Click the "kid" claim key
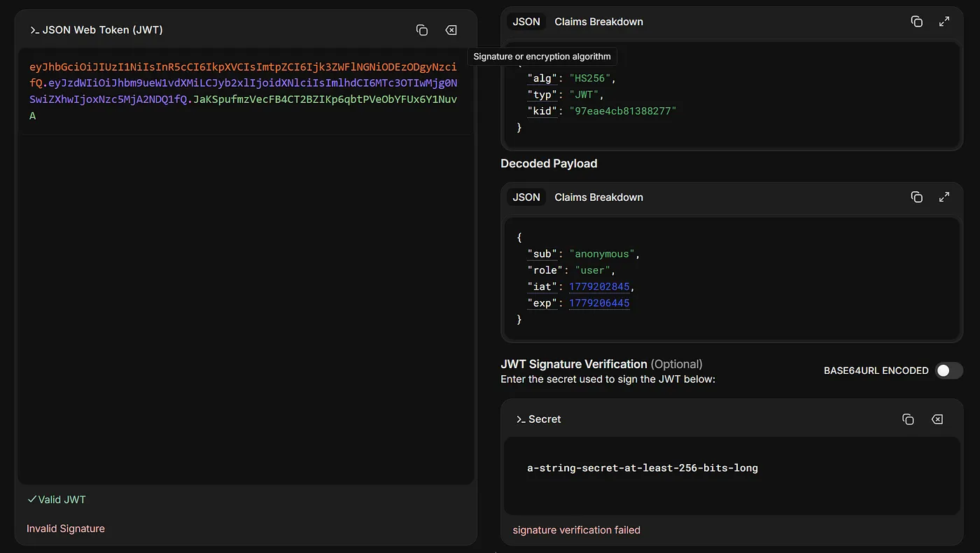The image size is (980, 553). [x=542, y=111]
